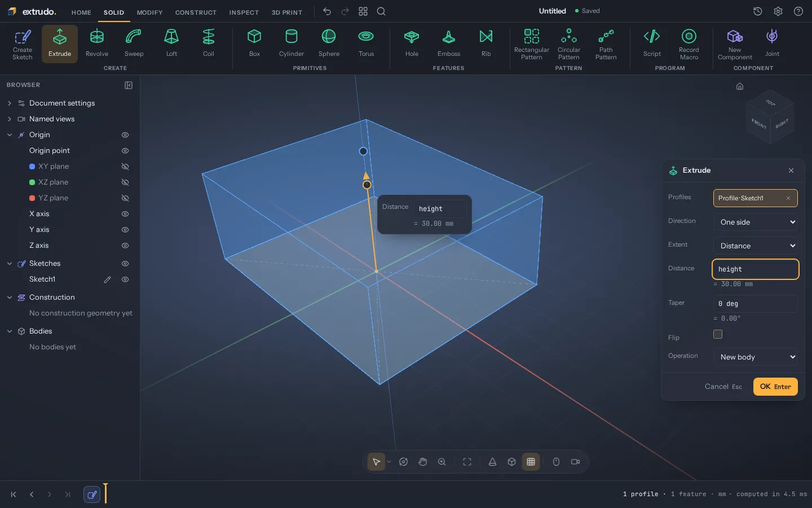Toggle grid display in the viewport bar
Viewport: 812px width, 508px height.
(x=531, y=462)
